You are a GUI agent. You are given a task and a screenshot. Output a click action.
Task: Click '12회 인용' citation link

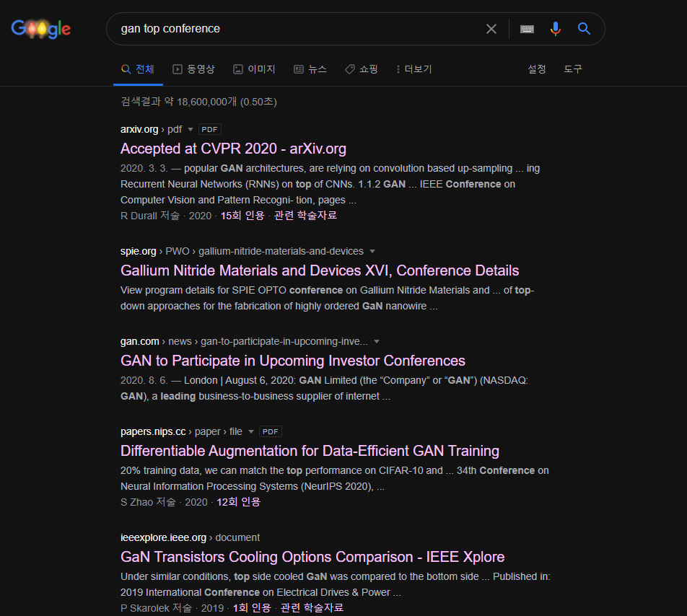tap(238, 502)
